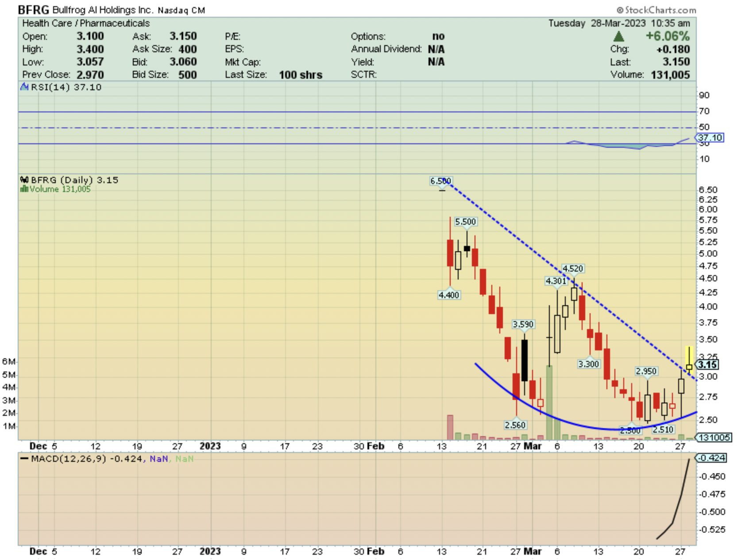The image size is (749, 560).
Task: Click the Prev Close value 2.970
Action: point(90,75)
